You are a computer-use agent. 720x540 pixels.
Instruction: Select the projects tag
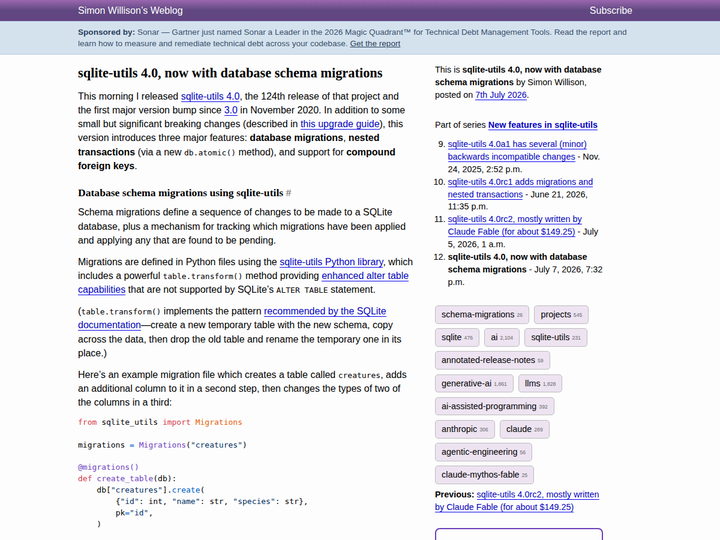click(x=561, y=315)
